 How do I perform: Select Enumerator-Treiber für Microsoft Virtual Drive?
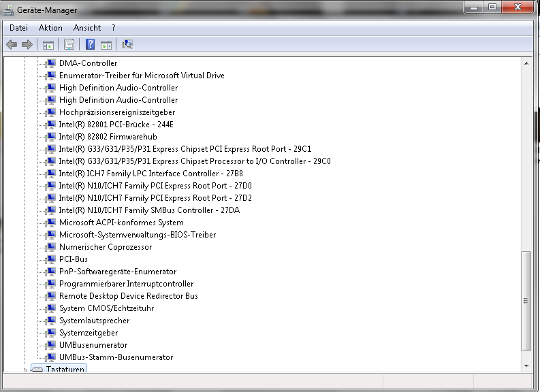click(x=142, y=76)
